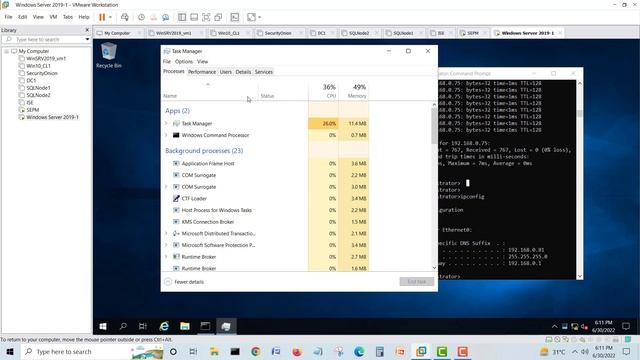Open the dropdown arrow next to Pause button
Viewport: 640px width, 360px height.
tap(110, 17)
